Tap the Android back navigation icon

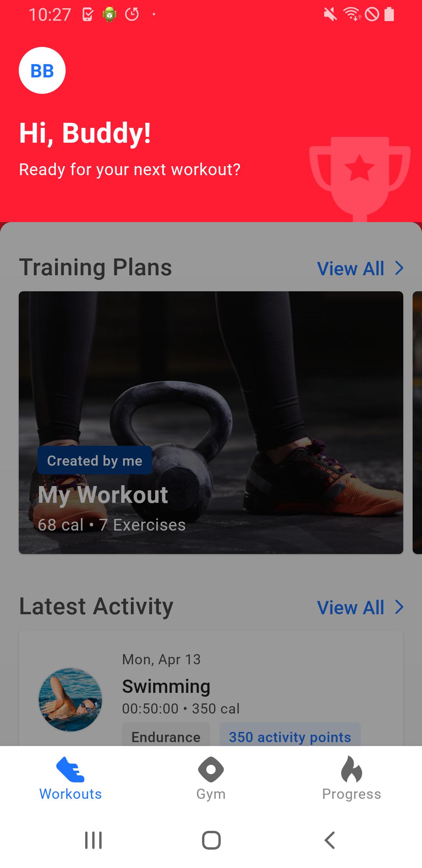pos(330,840)
